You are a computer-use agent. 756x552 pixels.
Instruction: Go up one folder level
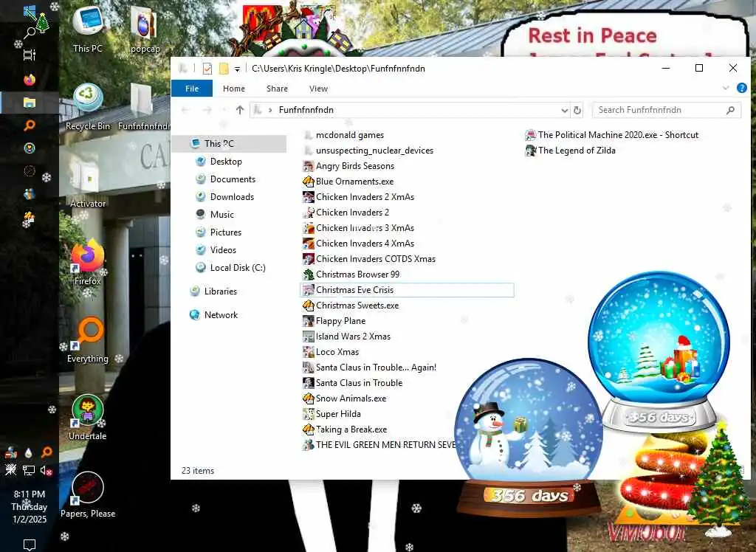click(240, 110)
